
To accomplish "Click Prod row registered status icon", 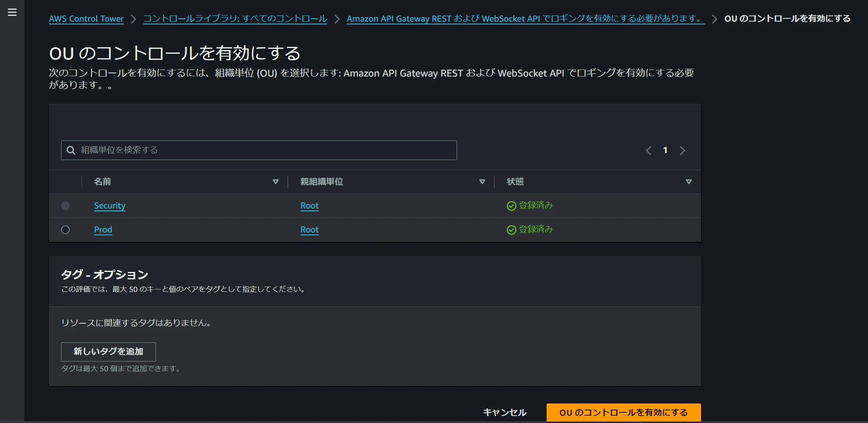I will click(511, 230).
